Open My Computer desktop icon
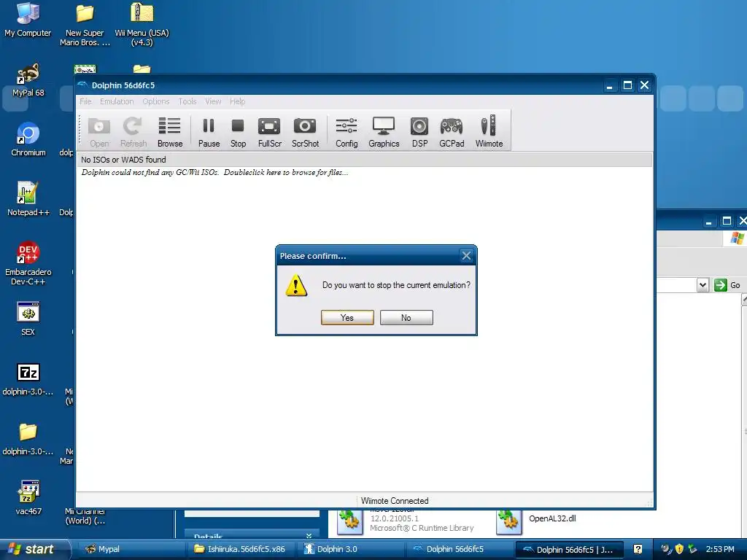 pos(28,20)
